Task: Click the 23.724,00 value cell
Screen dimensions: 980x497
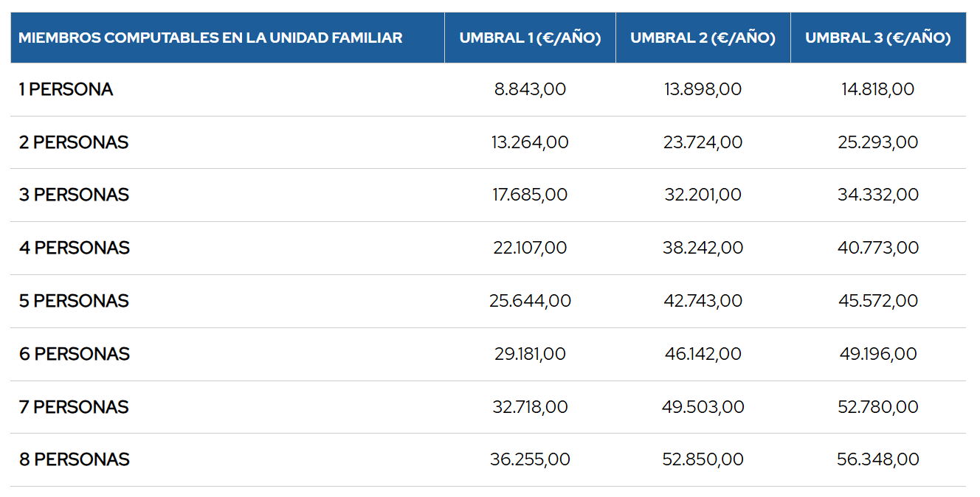Action: click(x=703, y=142)
